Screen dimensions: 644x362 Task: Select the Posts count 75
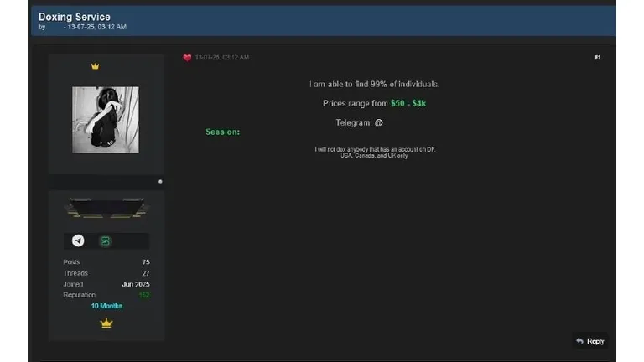[x=146, y=261]
